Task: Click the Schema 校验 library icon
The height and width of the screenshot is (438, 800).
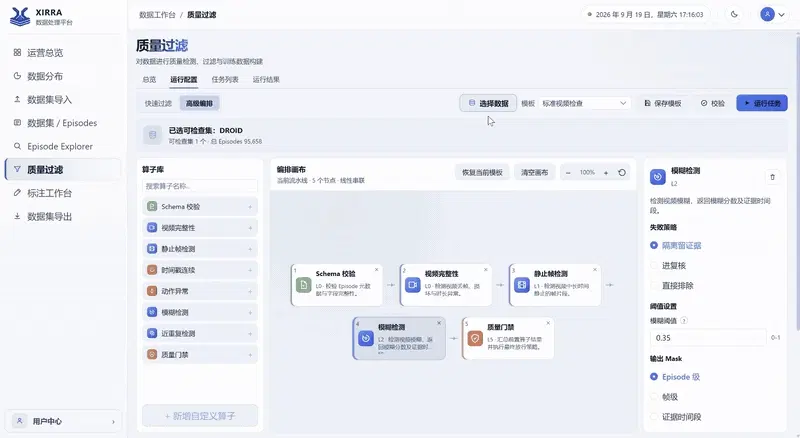Action: (152, 206)
